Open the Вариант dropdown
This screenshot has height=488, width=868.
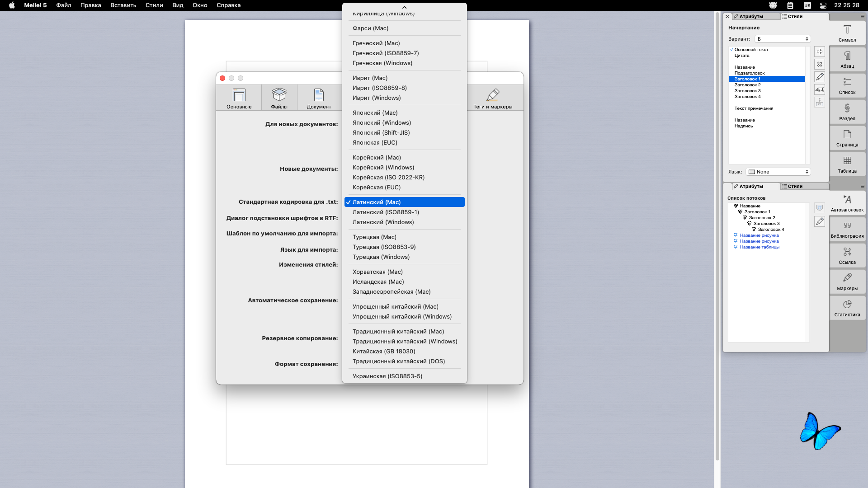(783, 39)
